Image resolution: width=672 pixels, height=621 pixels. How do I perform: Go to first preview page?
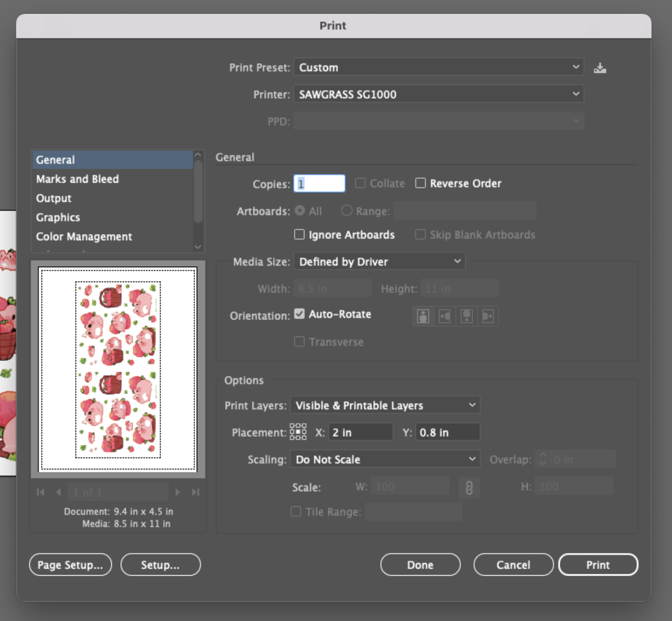tap(41, 492)
